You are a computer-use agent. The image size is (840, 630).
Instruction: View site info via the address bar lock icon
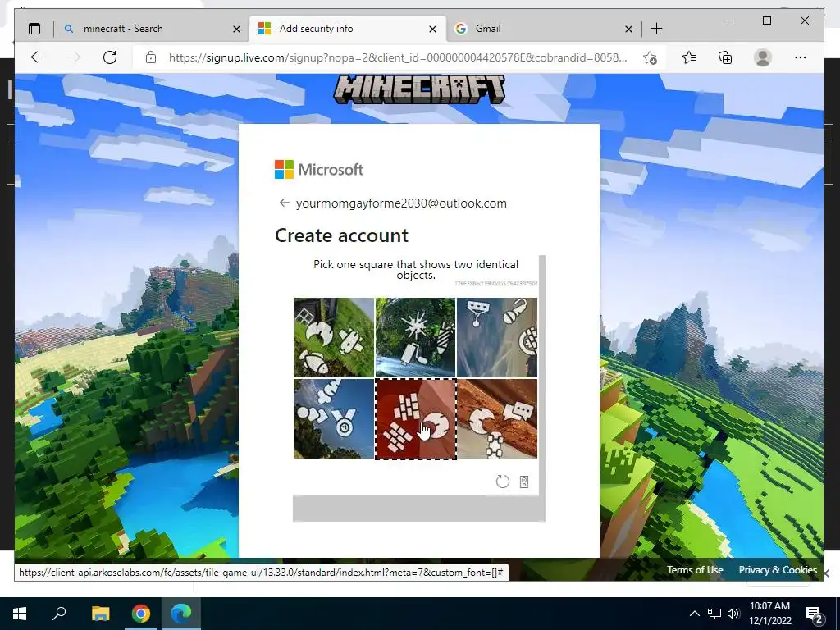(151, 57)
